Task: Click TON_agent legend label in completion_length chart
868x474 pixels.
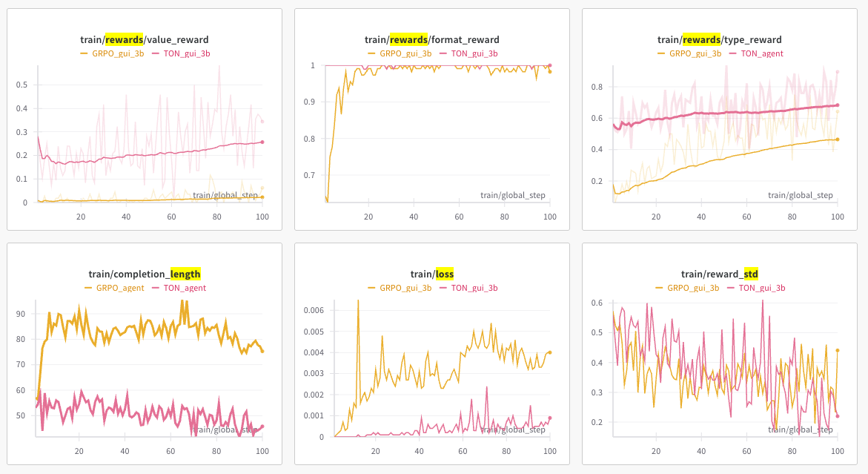Action: pos(184,288)
